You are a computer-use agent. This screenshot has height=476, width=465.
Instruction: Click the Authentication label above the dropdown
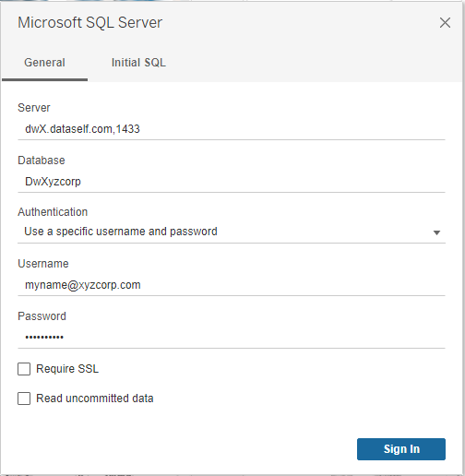tap(53, 212)
